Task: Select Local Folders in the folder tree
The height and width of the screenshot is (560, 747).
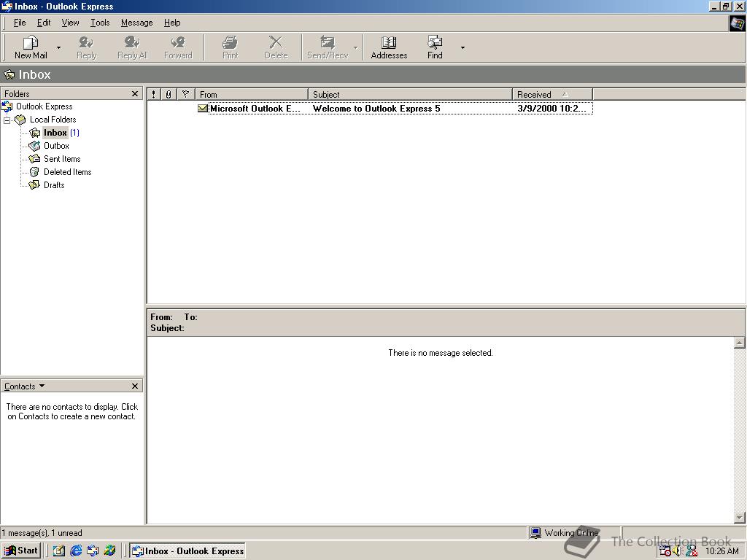Action: click(53, 120)
